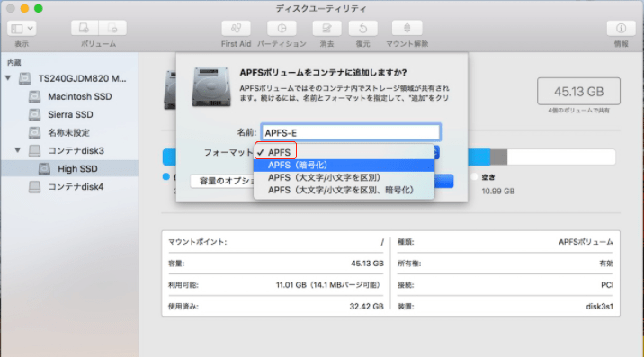Click the Restore toolbar icon
644x358 pixels.
click(363, 28)
